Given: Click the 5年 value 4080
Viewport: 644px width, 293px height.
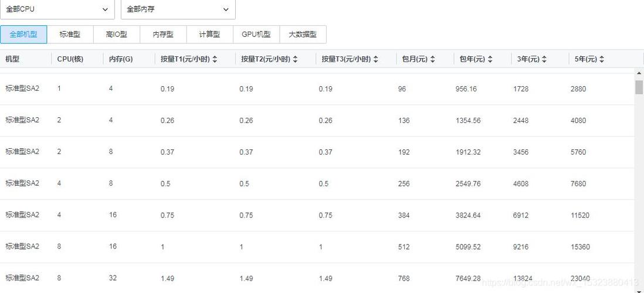Looking at the screenshot, I should pos(578,121).
